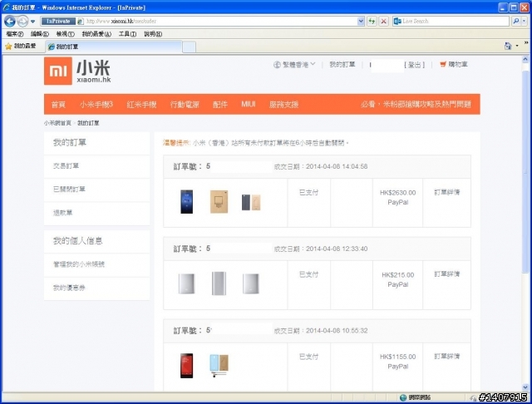Open 訂單詳情 for the HK$215.00 order
Image resolution: width=532 pixels, height=404 pixels.
447,273
